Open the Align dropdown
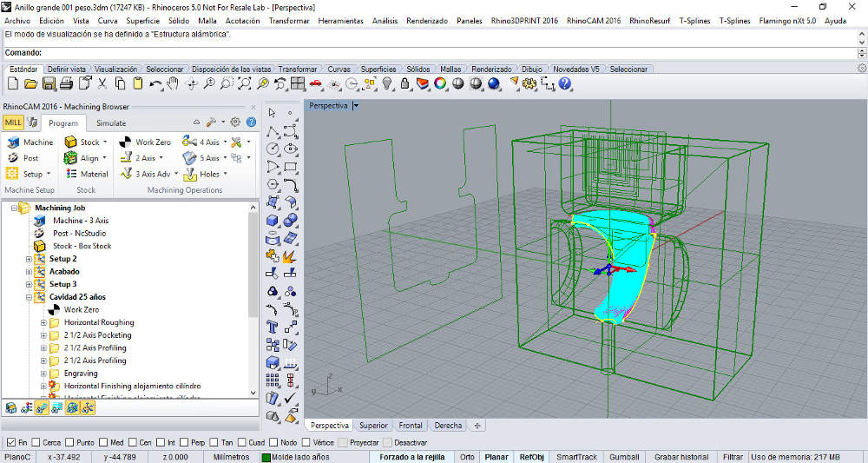868x463 pixels. [x=85, y=158]
